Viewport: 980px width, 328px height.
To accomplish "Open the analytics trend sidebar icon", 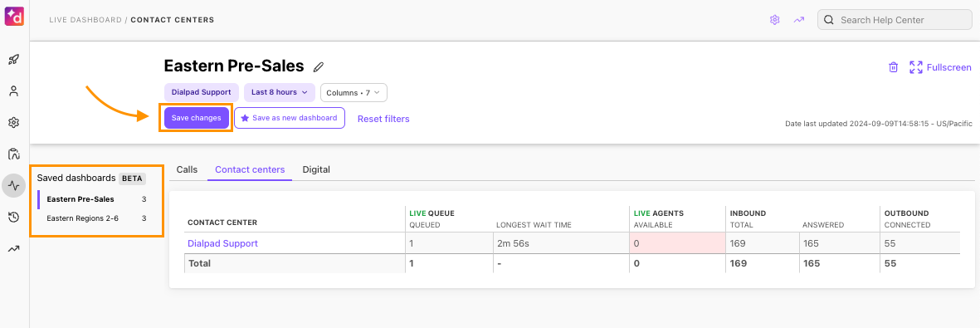I will tap(14, 248).
